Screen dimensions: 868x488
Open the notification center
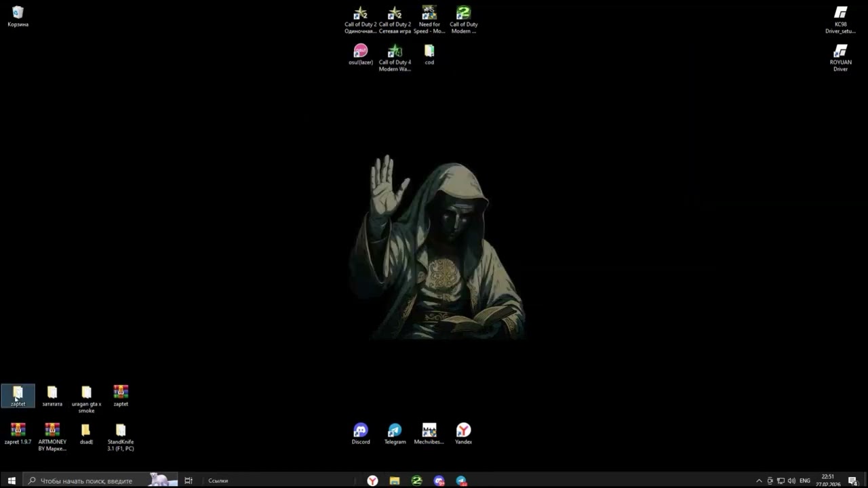(852, 481)
